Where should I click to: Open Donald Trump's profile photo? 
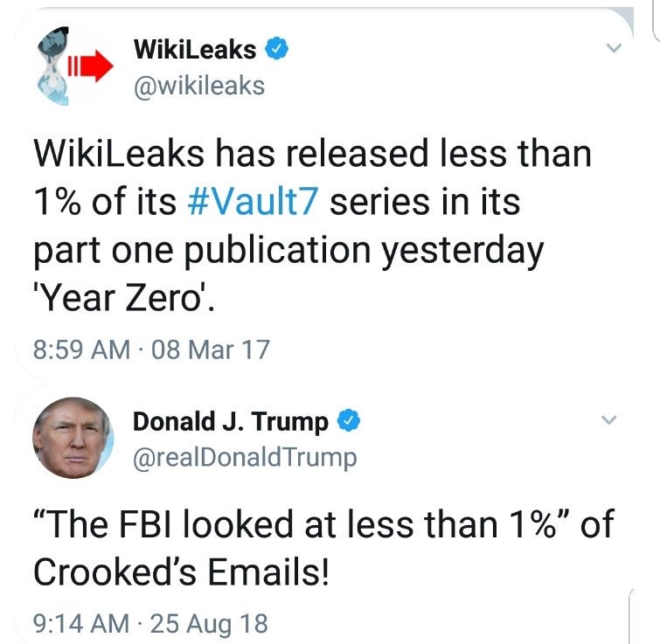71,437
